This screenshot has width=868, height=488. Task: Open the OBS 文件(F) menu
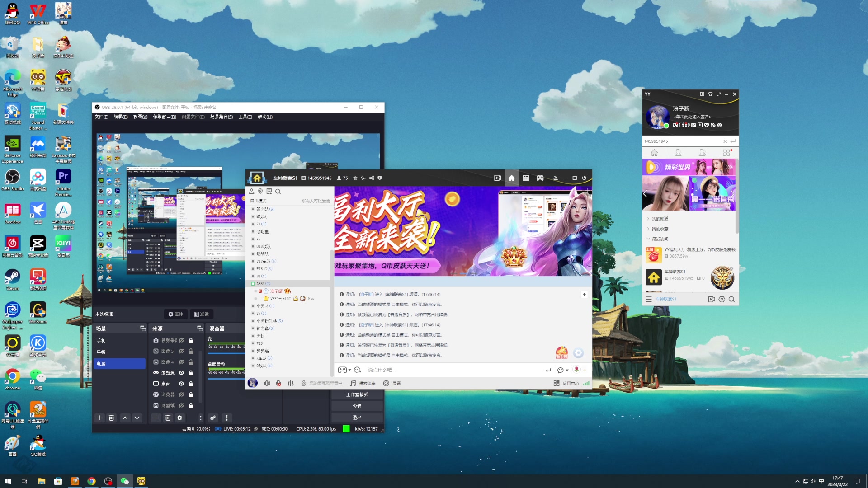101,117
